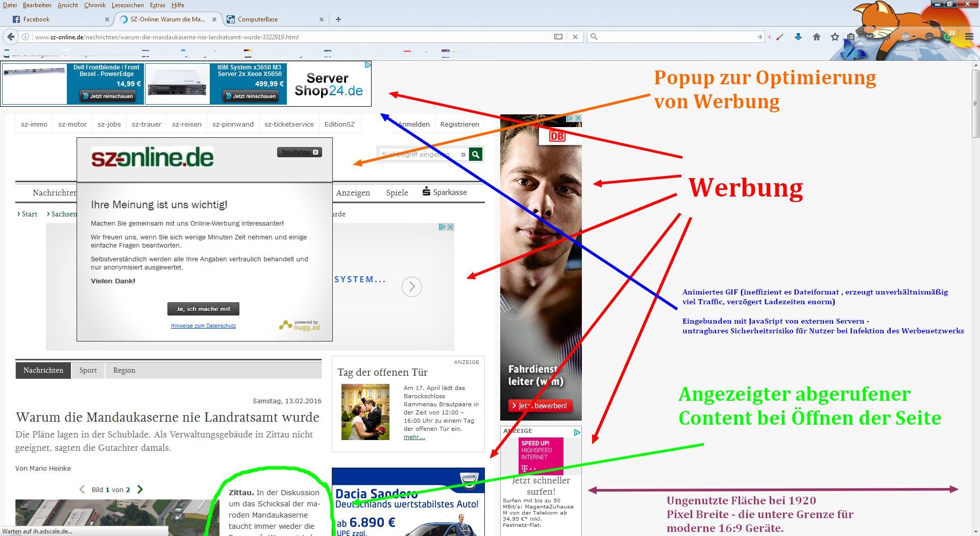Viewport: 980px width, 536px height.
Task: Click IBM System x3650 'Jetzt reinschauen' button
Action: click(x=251, y=96)
